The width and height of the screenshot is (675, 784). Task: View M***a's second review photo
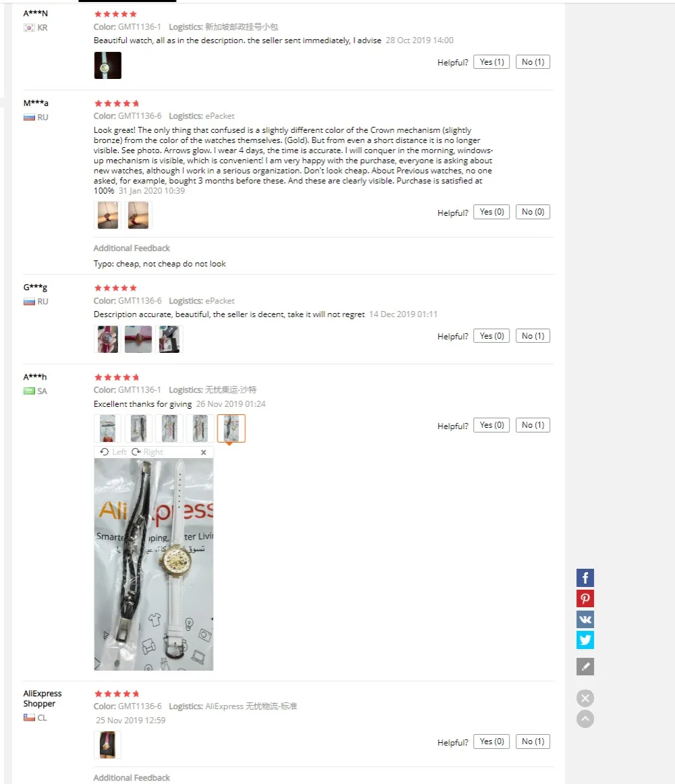(x=138, y=215)
